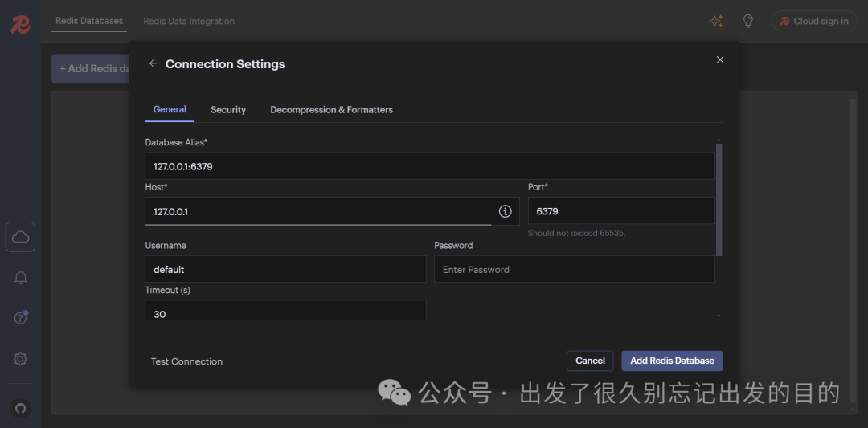
Task: Open the help center question mark icon
Action: click(21, 318)
